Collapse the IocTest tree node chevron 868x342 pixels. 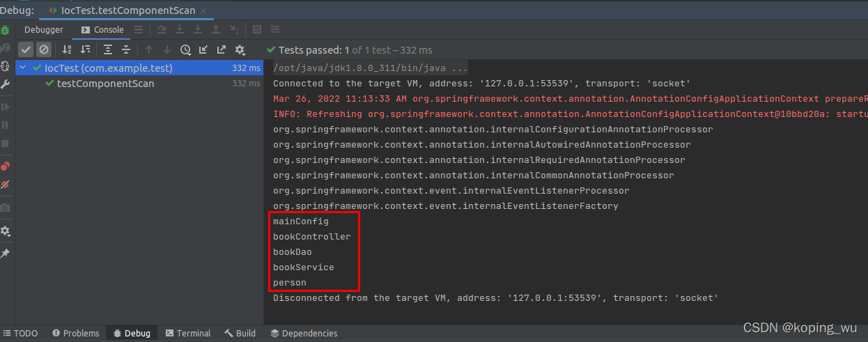[x=24, y=68]
